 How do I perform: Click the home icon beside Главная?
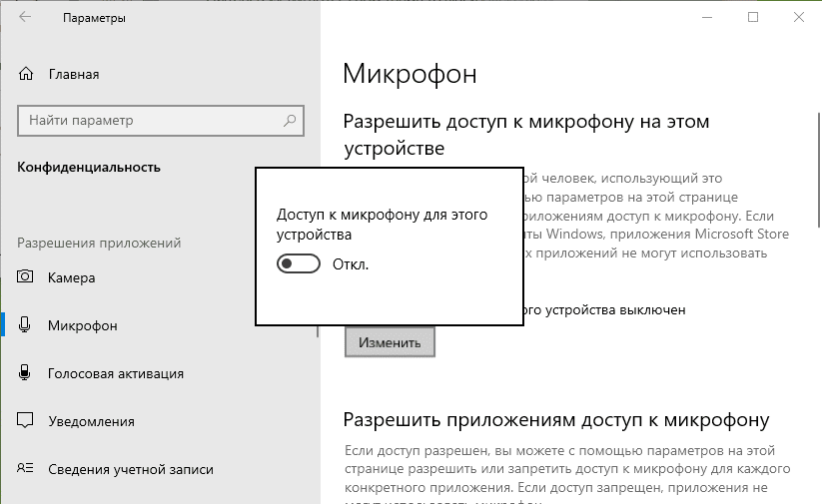27,74
